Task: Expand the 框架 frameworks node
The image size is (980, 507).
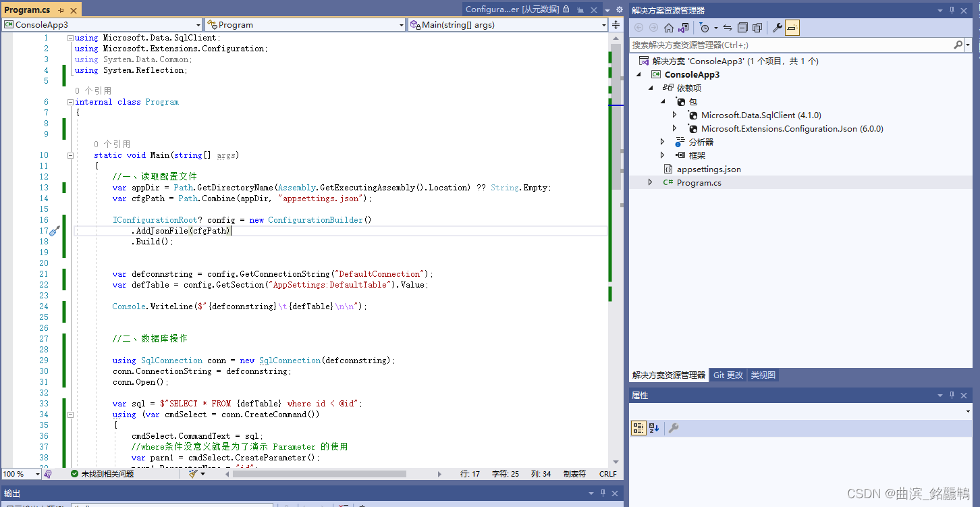Action: (663, 155)
